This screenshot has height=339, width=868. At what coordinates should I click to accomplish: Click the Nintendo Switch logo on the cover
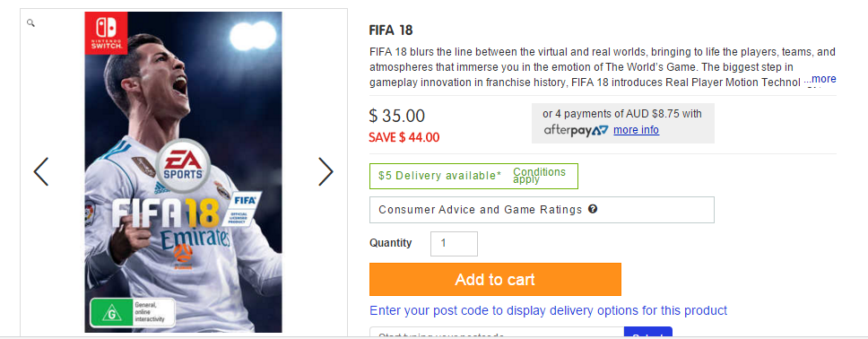click(106, 33)
